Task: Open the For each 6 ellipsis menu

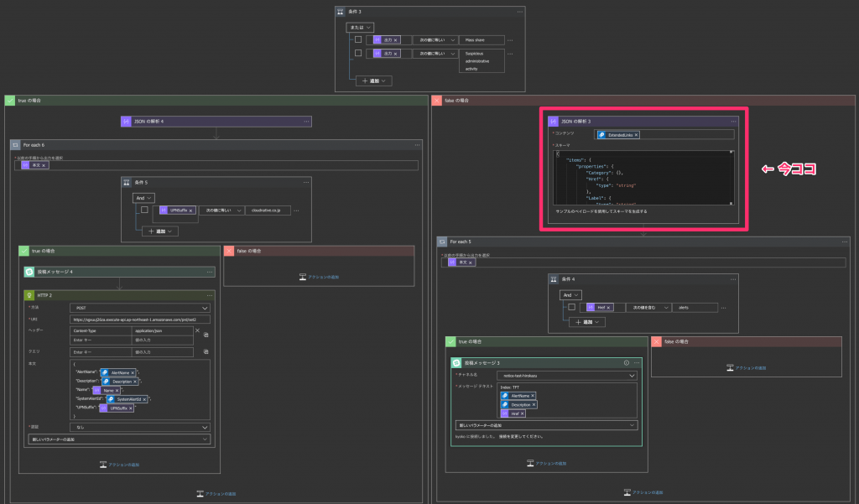Action: coord(418,145)
